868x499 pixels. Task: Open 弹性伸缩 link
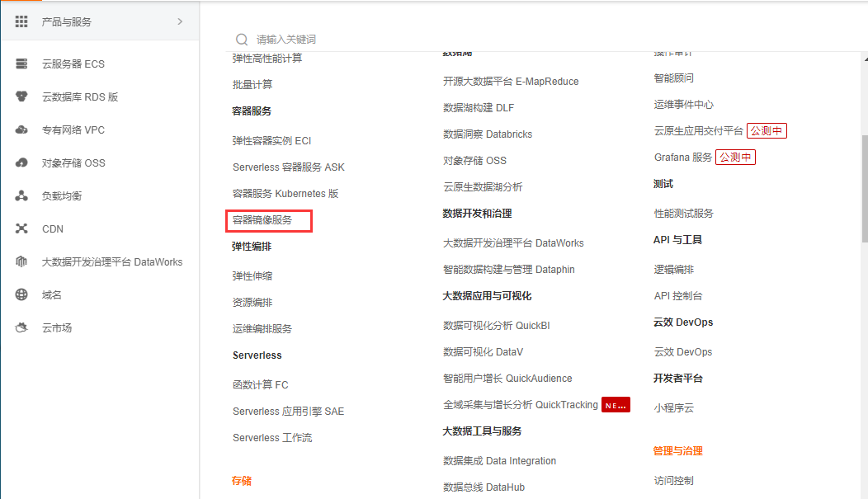pos(252,276)
